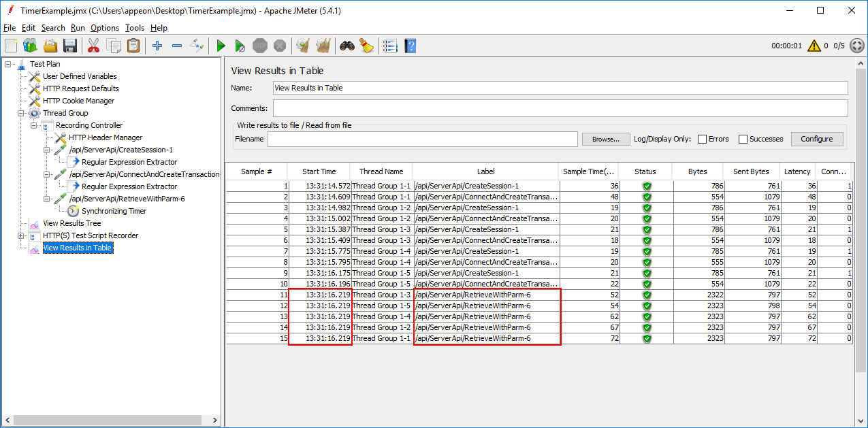
Task: Click the Sent Bytes column header
Action: pyautogui.click(x=751, y=171)
